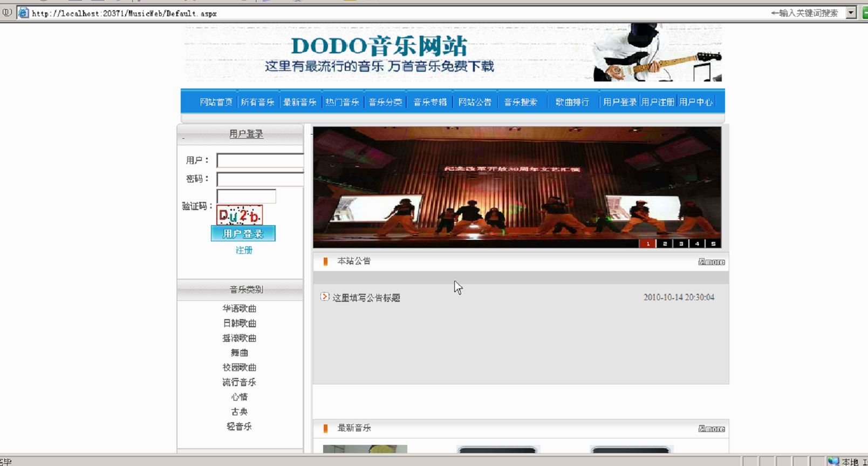Click the 注册 link under login
Viewport: 868px width, 466px height.
[x=244, y=250]
